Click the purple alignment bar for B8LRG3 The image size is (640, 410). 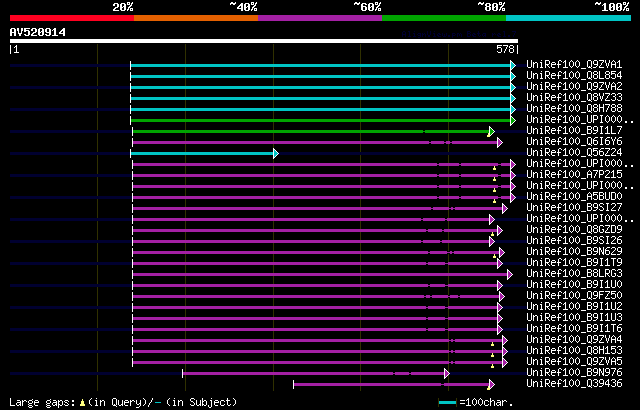[x=320, y=275]
